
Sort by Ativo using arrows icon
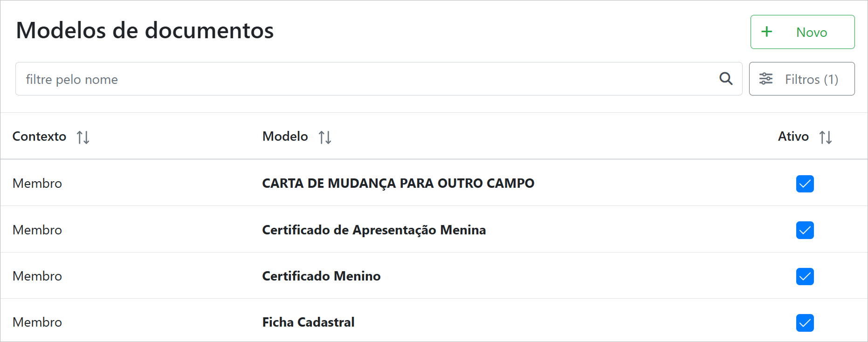(826, 137)
